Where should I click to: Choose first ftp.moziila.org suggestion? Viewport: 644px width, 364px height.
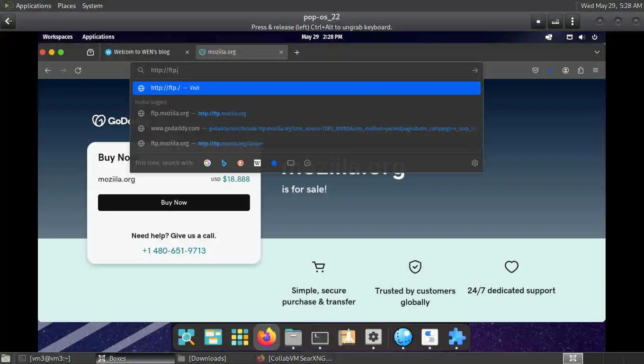(306, 113)
